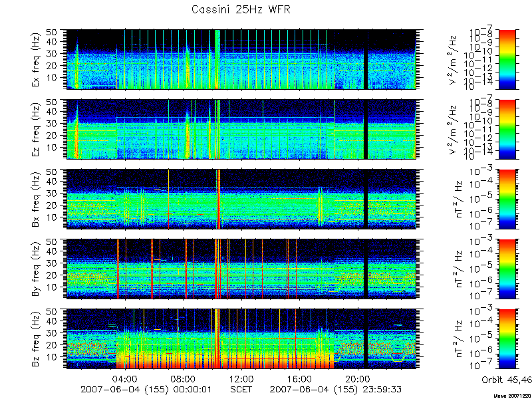Click the "12:00" time axis label
The image size is (532, 399).
(x=241, y=378)
